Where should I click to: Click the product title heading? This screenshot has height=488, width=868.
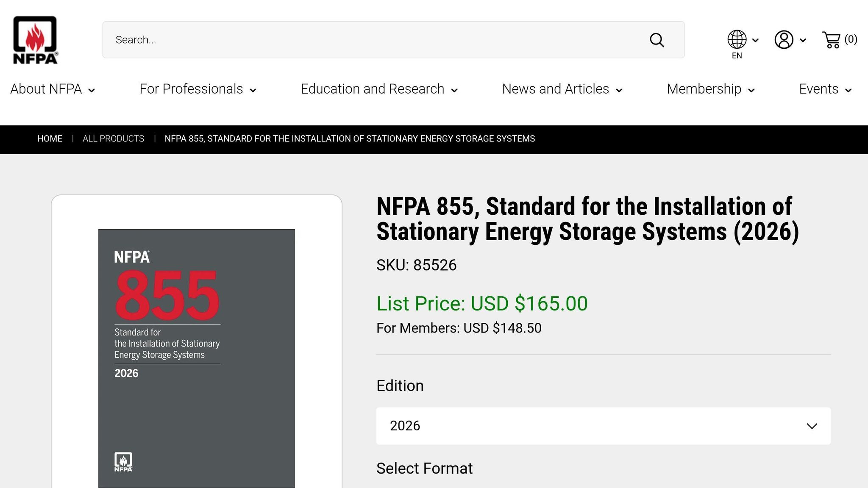pos(587,219)
